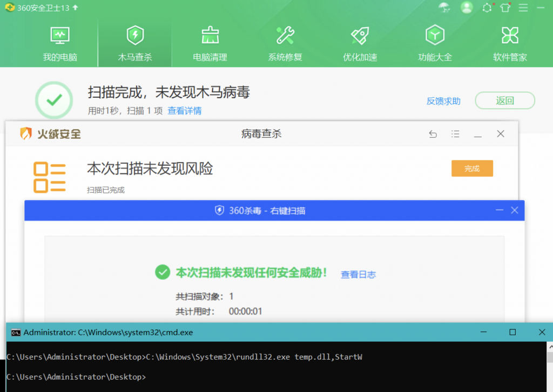Open 我的电脑 tab in 360安全卫士
The height and width of the screenshot is (392, 553).
click(x=60, y=44)
